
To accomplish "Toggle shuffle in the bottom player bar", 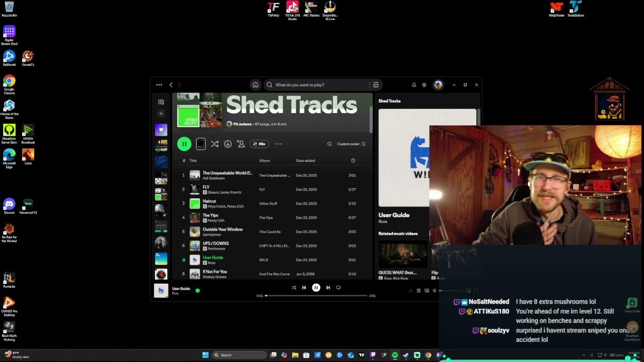I will 294,288.
